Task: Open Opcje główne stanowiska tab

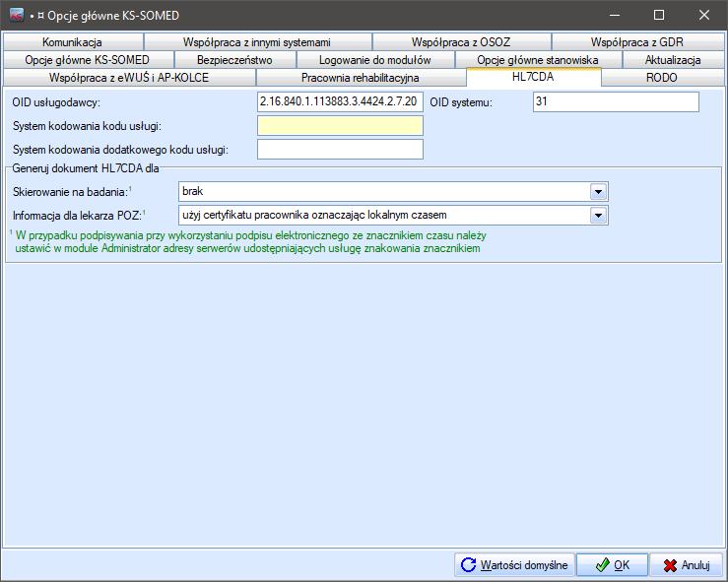Action: (538, 60)
